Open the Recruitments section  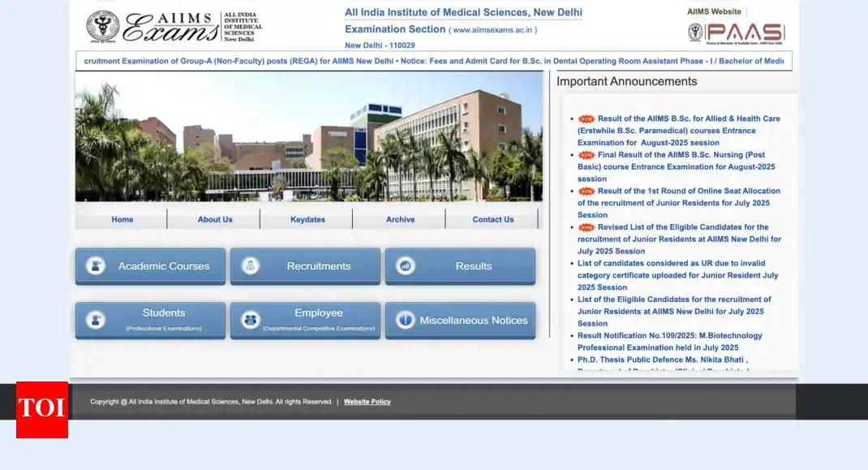coord(306,266)
